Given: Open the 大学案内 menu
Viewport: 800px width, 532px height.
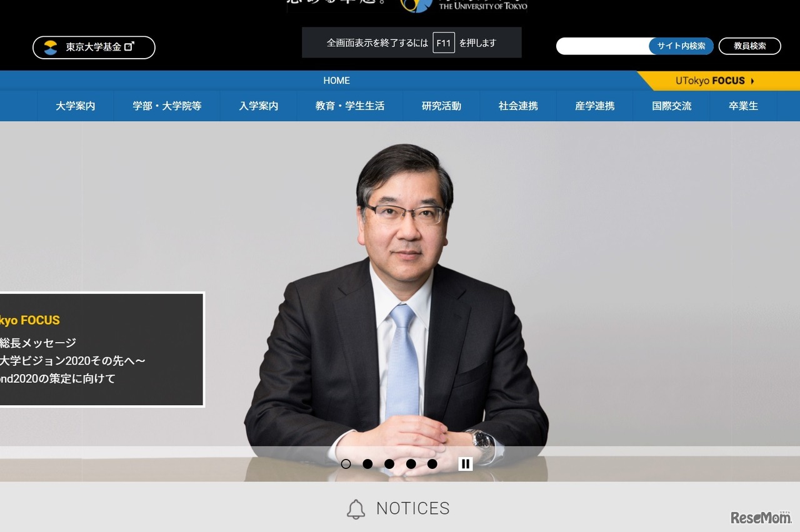Looking at the screenshot, I should pos(76,106).
